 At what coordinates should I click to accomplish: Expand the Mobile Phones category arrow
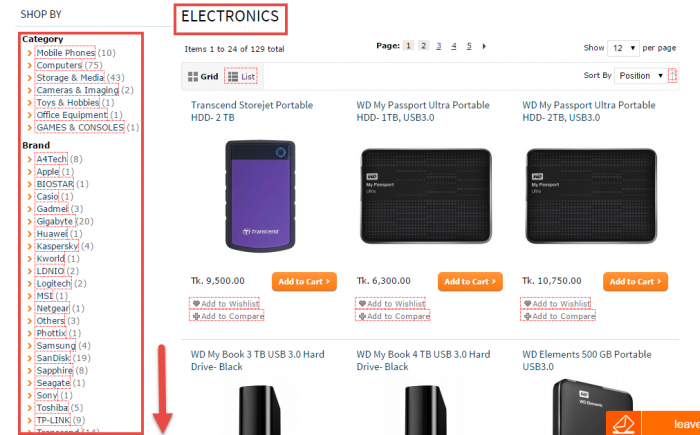30,53
